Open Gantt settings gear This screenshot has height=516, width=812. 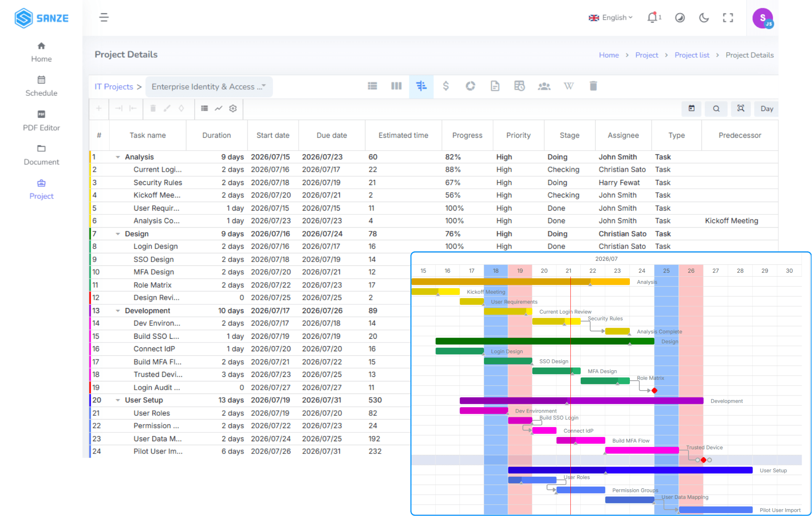point(233,109)
